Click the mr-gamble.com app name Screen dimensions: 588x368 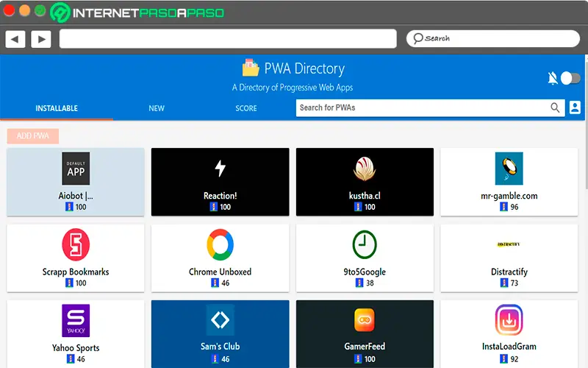pos(509,196)
